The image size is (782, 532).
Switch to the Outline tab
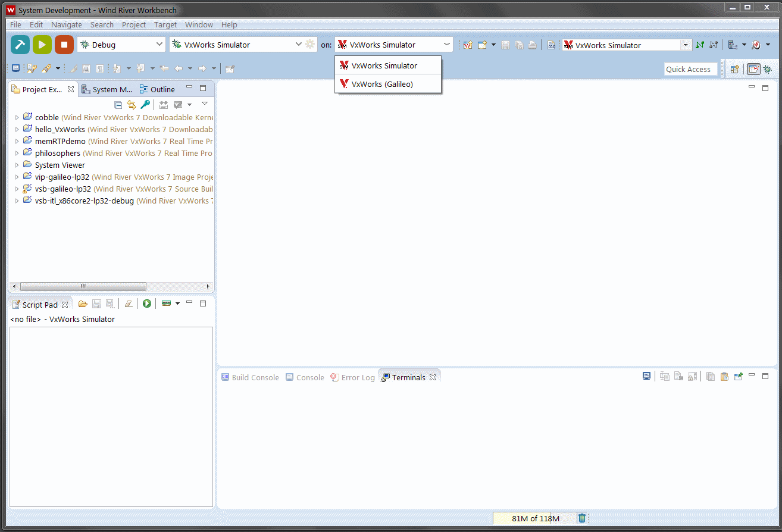pos(157,89)
